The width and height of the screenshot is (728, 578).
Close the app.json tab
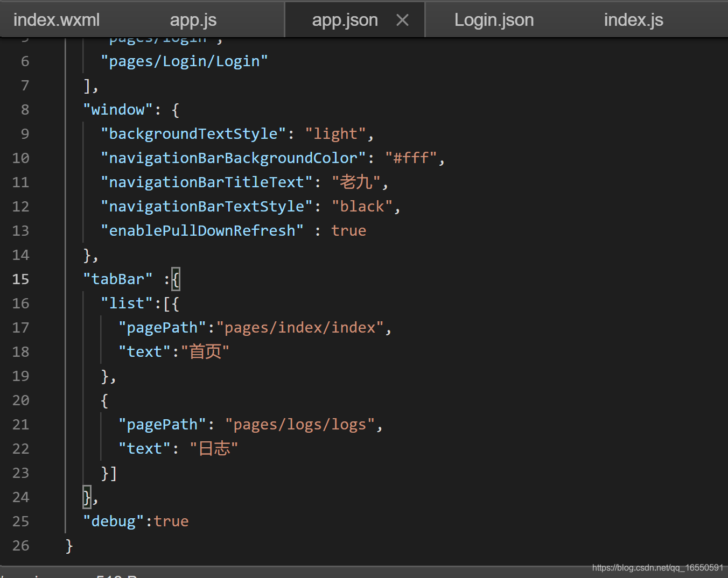click(402, 20)
